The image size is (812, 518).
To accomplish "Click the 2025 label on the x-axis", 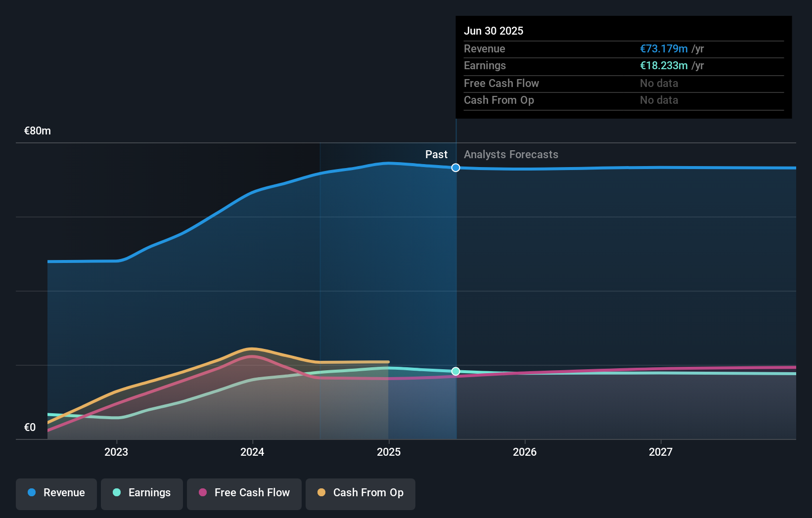I will [x=389, y=451].
